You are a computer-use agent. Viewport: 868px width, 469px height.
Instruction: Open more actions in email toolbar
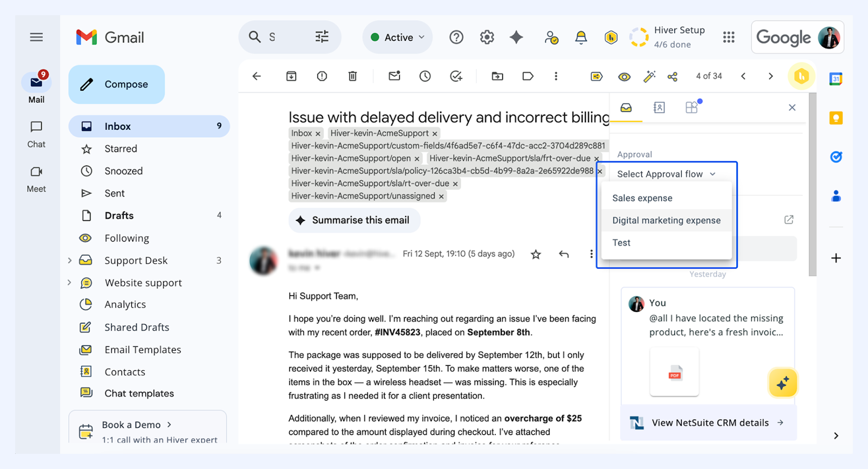click(x=556, y=76)
